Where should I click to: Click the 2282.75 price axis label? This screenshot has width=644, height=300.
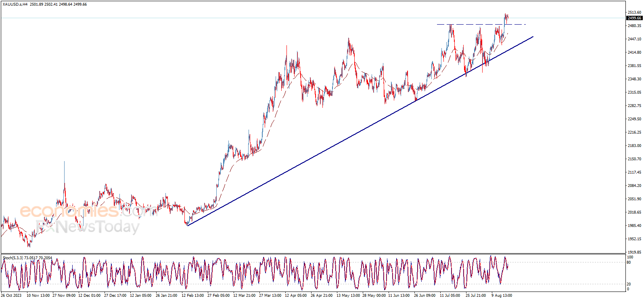tap(634, 106)
